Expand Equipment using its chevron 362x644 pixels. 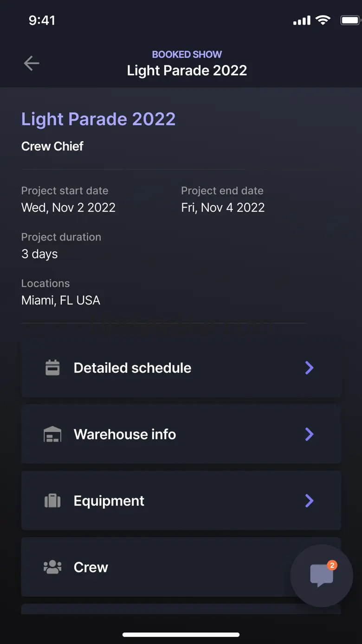tap(309, 501)
